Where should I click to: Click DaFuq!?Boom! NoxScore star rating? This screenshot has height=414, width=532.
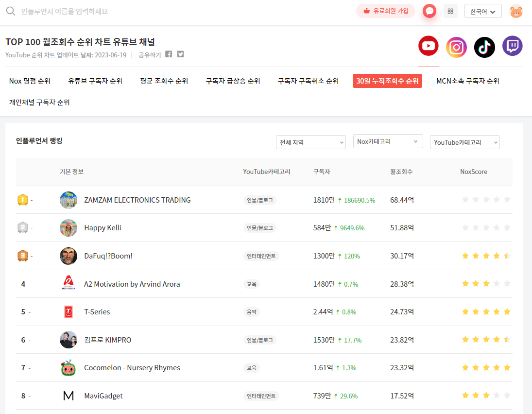[486, 256]
